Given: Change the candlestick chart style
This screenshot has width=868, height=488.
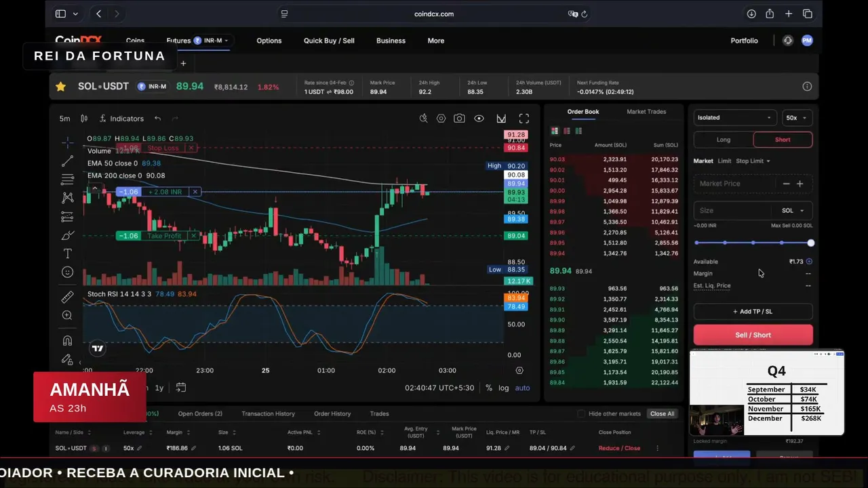Looking at the screenshot, I should pos(84,119).
